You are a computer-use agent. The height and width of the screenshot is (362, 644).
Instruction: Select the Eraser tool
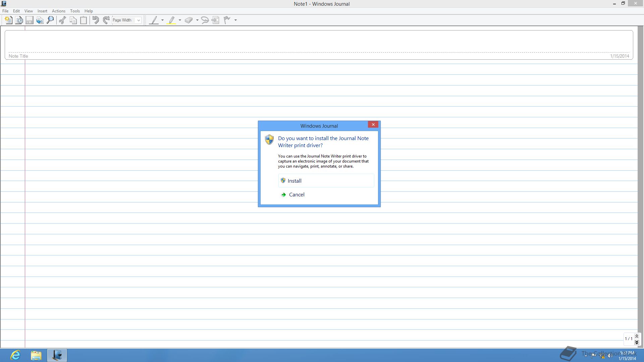click(189, 20)
